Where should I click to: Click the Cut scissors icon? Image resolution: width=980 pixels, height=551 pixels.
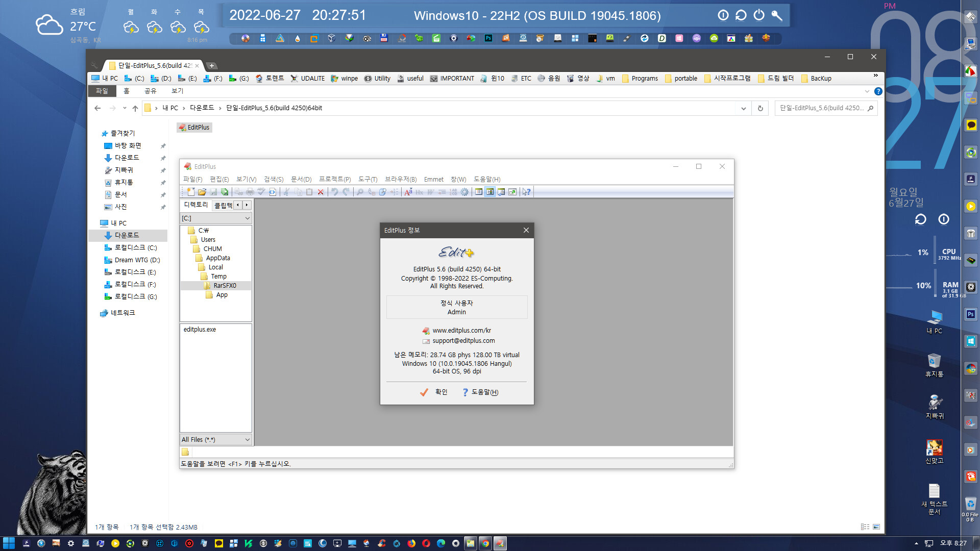click(x=286, y=192)
